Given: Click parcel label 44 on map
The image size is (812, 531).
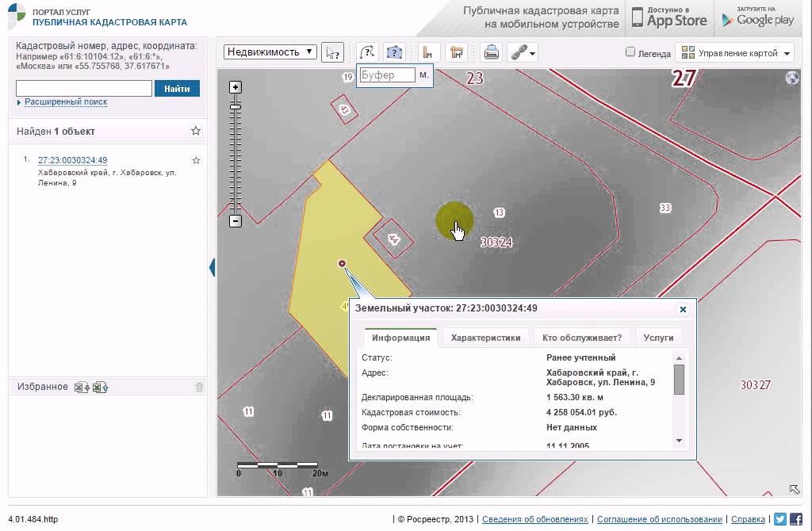Looking at the screenshot, I should [393, 239].
